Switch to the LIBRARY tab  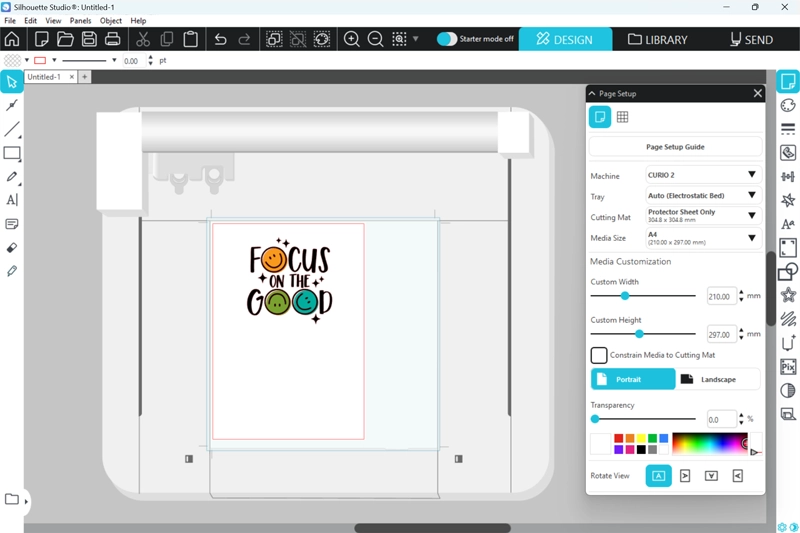[x=657, y=40]
